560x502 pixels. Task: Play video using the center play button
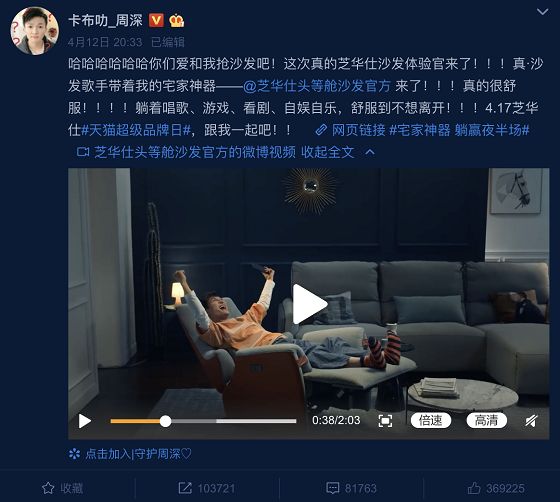coord(309,304)
